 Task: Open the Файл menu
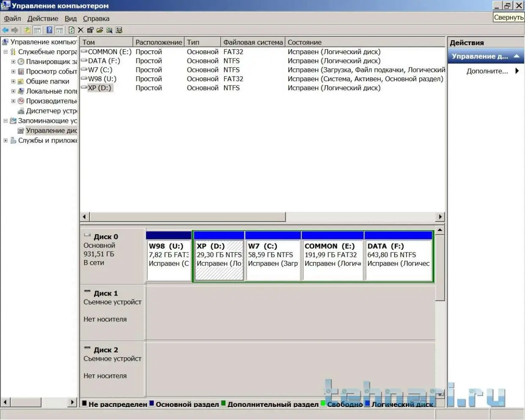pos(12,19)
